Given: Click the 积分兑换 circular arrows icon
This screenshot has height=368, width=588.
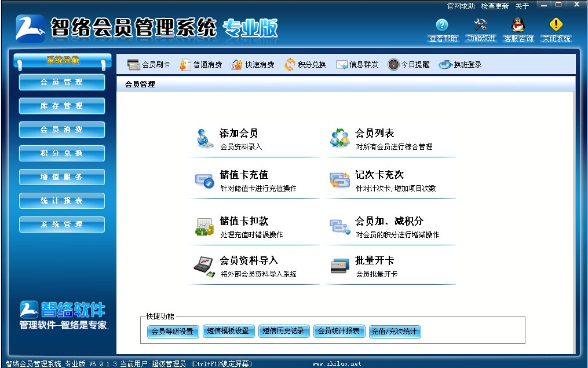Looking at the screenshot, I should pos(290,64).
